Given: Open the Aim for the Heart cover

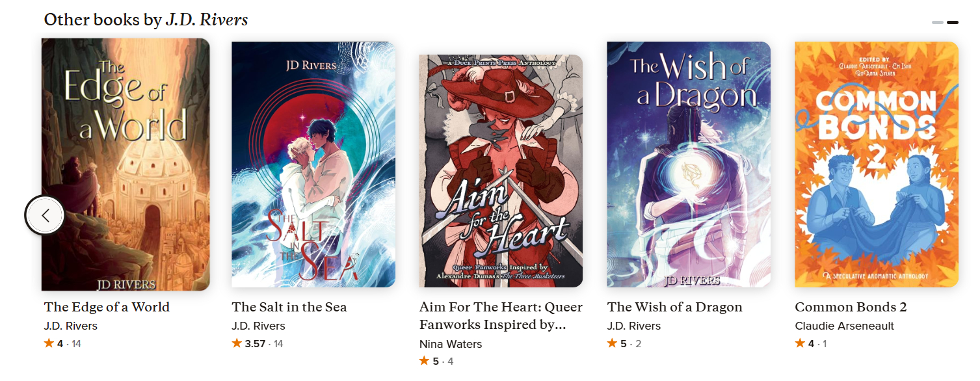Looking at the screenshot, I should tap(501, 171).
